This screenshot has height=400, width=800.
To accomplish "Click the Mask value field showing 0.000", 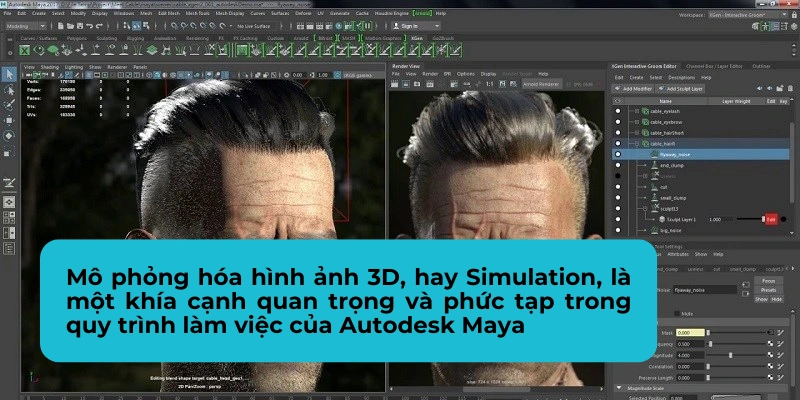I will coord(690,333).
